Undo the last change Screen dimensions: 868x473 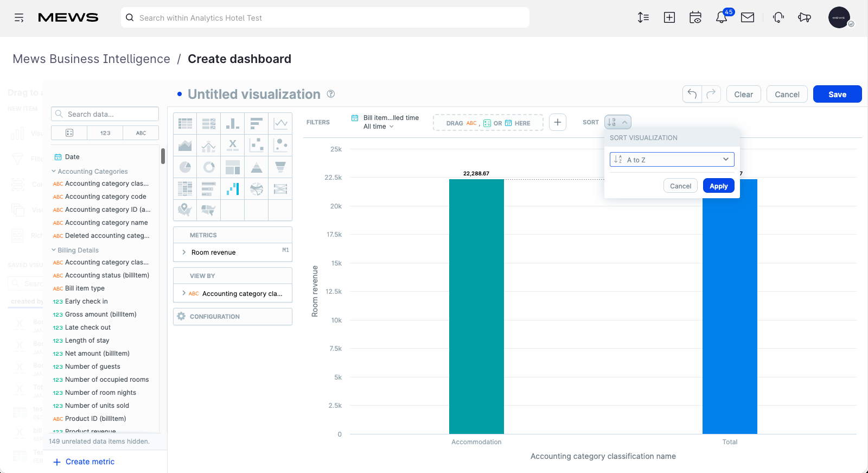tap(692, 94)
